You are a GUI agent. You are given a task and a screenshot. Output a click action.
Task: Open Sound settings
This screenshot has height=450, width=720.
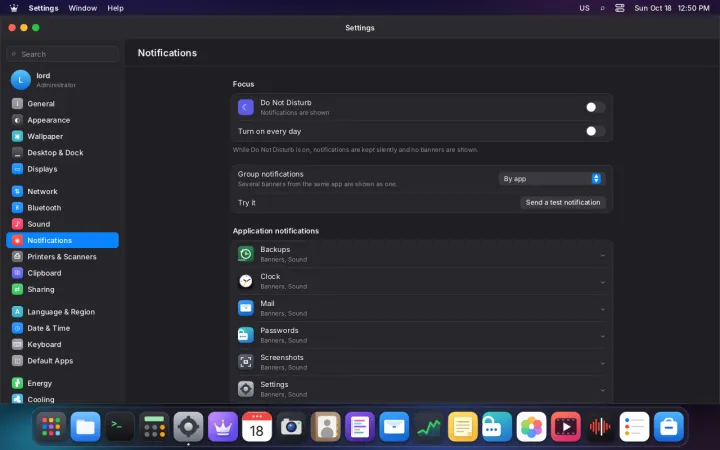pyautogui.click(x=62, y=224)
